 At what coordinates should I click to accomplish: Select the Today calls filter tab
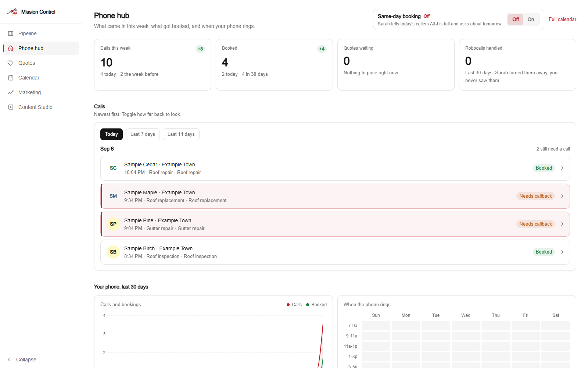(111, 134)
